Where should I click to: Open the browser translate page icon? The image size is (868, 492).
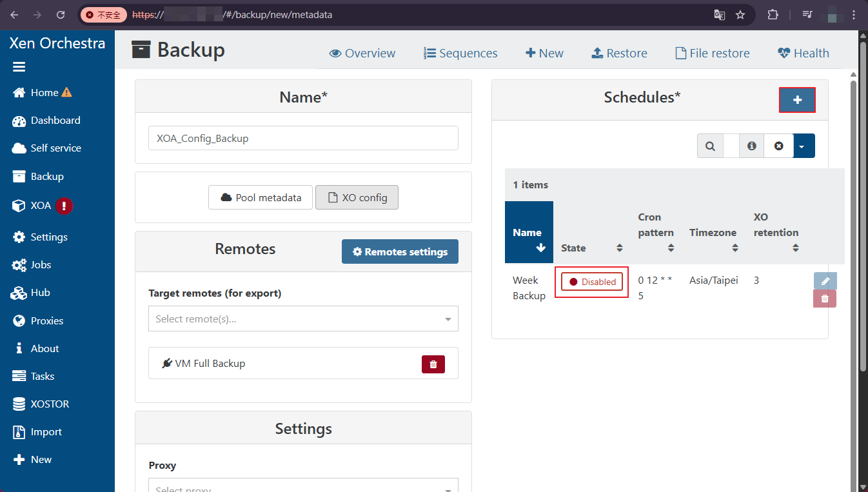[720, 15]
